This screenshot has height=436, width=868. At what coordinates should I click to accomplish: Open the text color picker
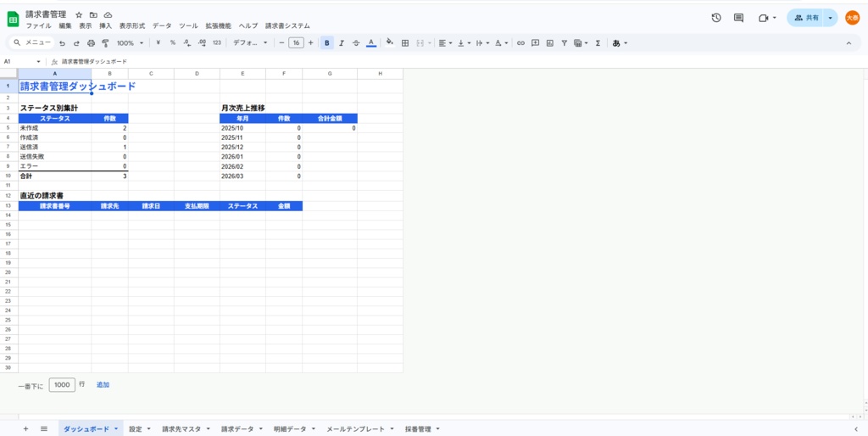[371, 42]
